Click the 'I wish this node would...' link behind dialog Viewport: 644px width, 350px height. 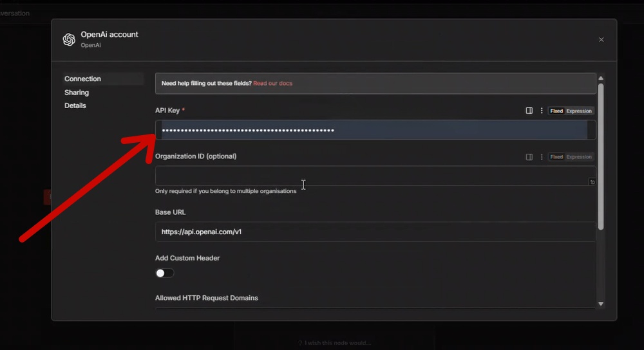click(x=334, y=343)
